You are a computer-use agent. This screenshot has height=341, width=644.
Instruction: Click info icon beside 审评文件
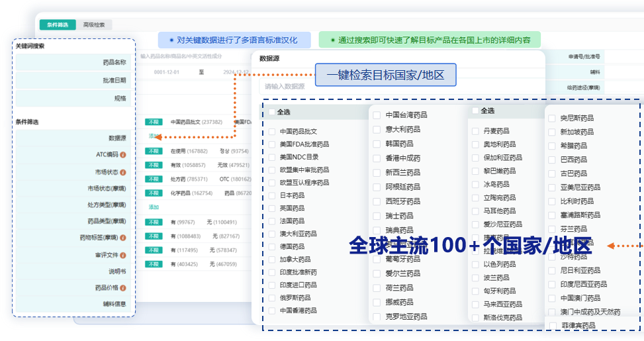(x=123, y=255)
